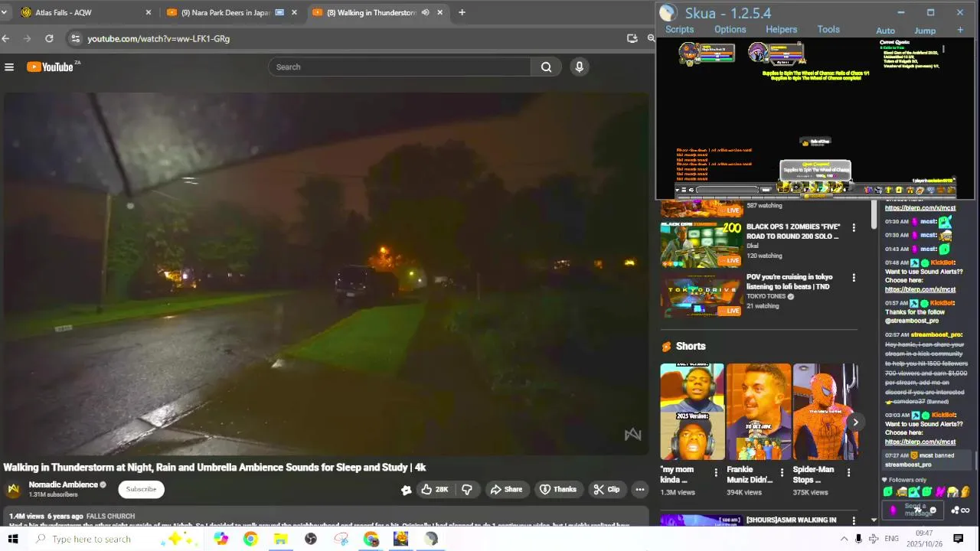
Task: Open Frankie Muniz Short thumbnail
Action: [759, 412]
